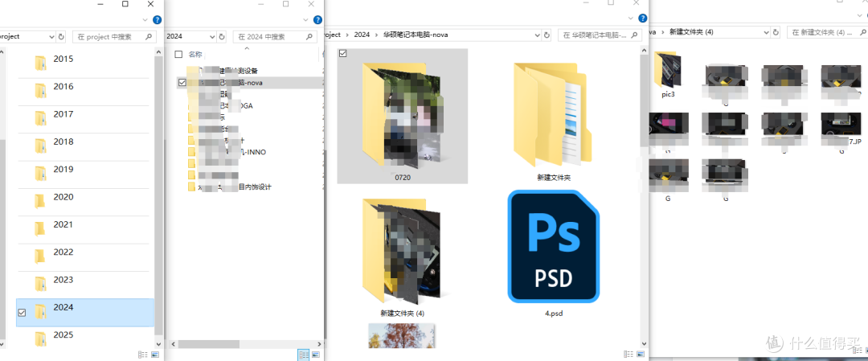Expand address dropdown in nova window
This screenshot has width=868, height=361.
(x=537, y=35)
